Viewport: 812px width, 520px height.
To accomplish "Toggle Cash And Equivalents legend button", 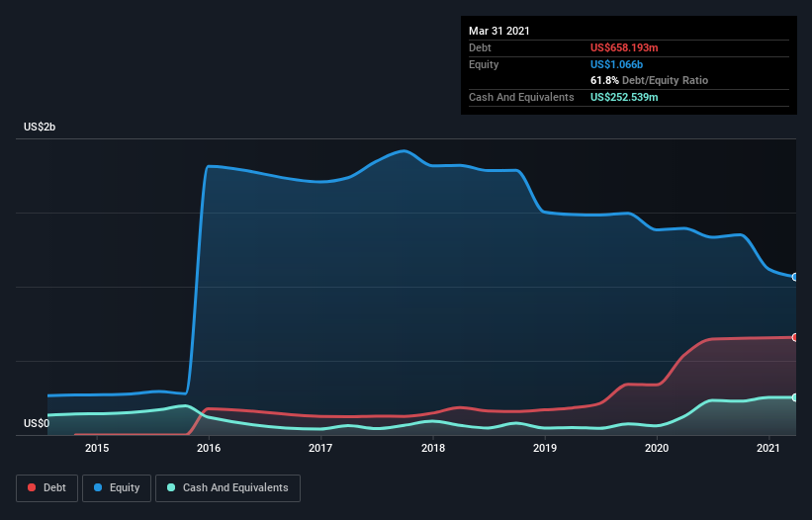I will (x=227, y=488).
